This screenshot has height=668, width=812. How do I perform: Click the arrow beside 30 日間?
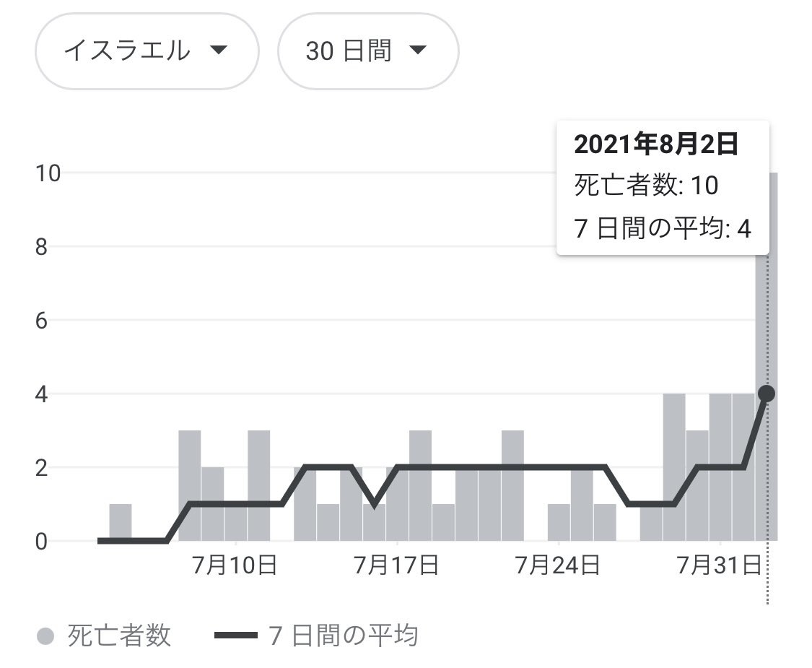[x=418, y=51]
